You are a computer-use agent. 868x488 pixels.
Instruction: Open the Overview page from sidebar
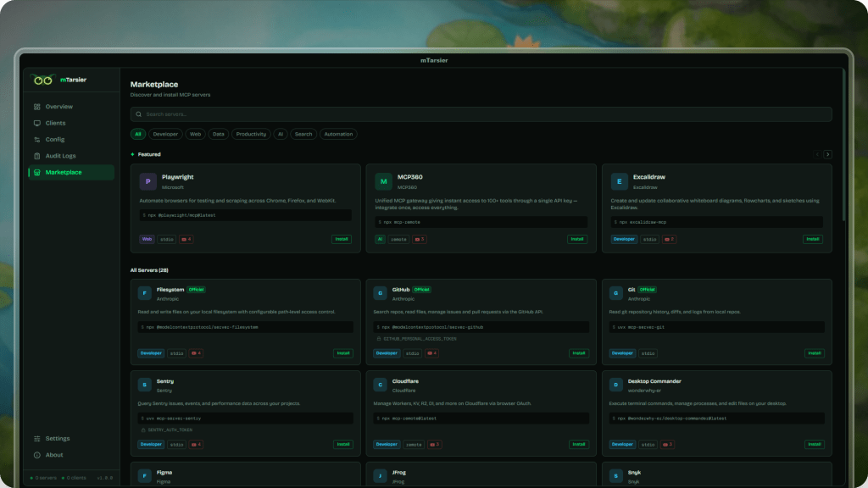(58, 107)
